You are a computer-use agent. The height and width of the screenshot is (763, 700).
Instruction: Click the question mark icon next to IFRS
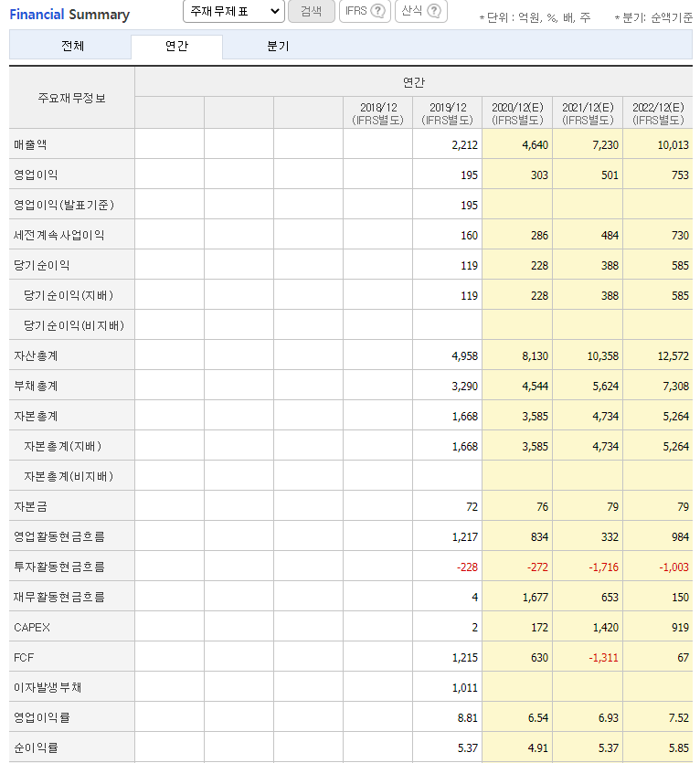click(377, 11)
